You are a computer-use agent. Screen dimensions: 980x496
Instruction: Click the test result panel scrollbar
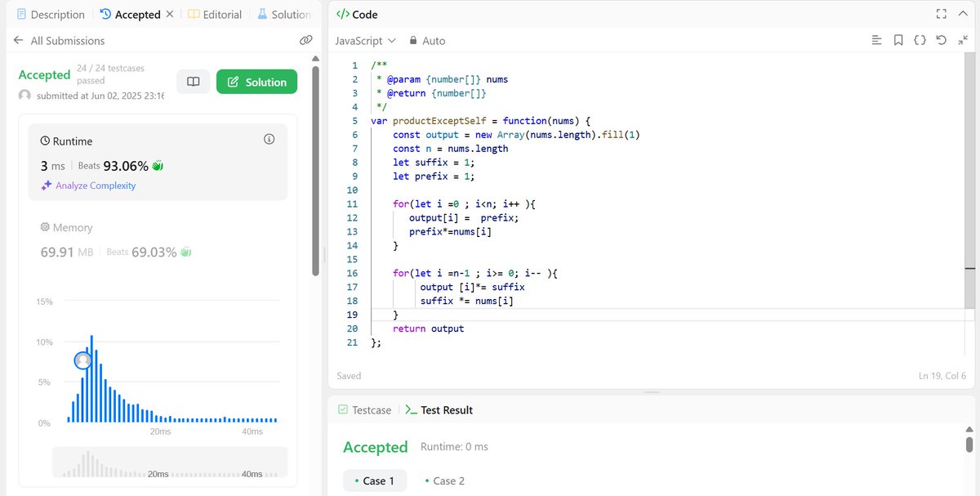click(x=969, y=445)
